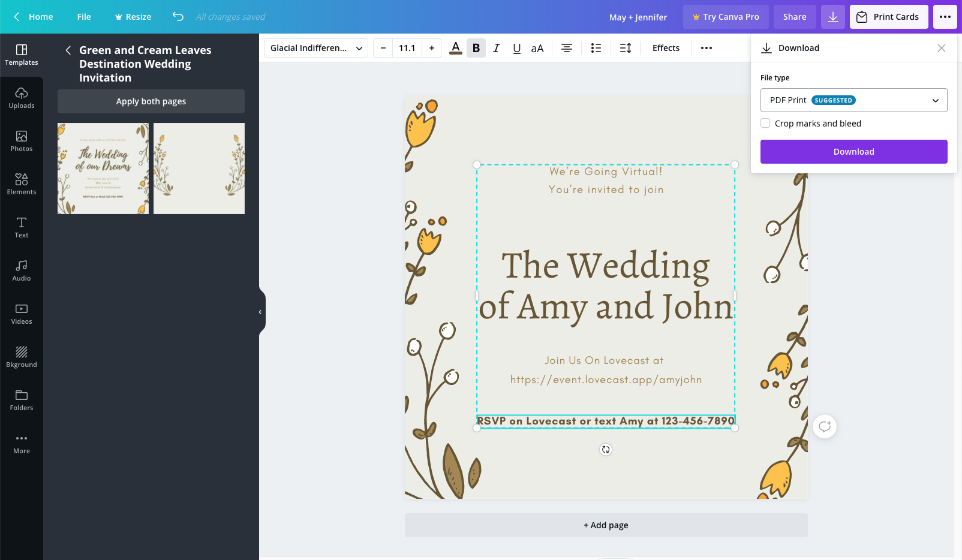Image resolution: width=962 pixels, height=560 pixels.
Task: Click the add comment icon beside canvas
Action: [825, 426]
